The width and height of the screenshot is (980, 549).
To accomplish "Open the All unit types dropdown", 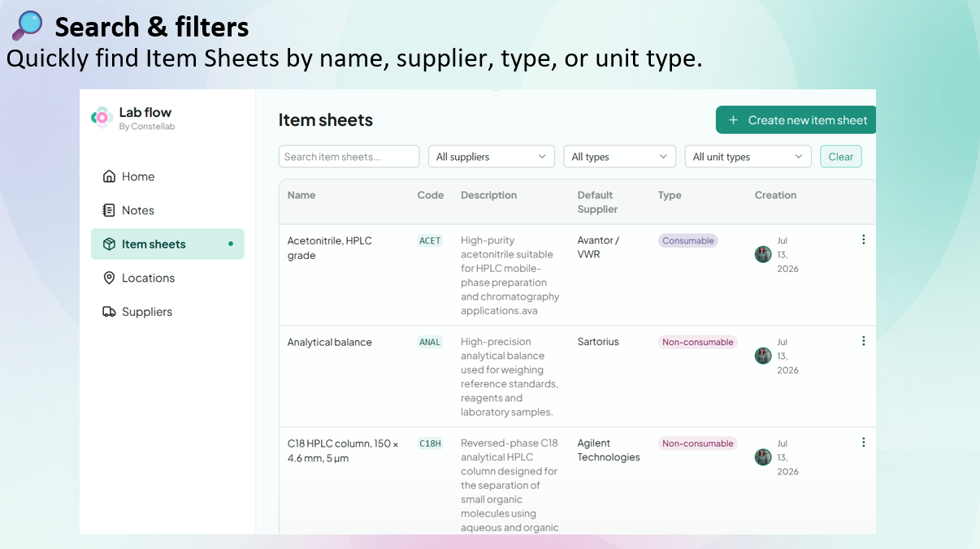I will [x=748, y=157].
